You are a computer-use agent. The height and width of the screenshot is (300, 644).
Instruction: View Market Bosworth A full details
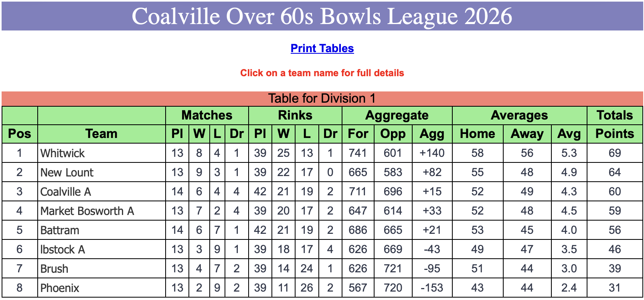click(87, 211)
